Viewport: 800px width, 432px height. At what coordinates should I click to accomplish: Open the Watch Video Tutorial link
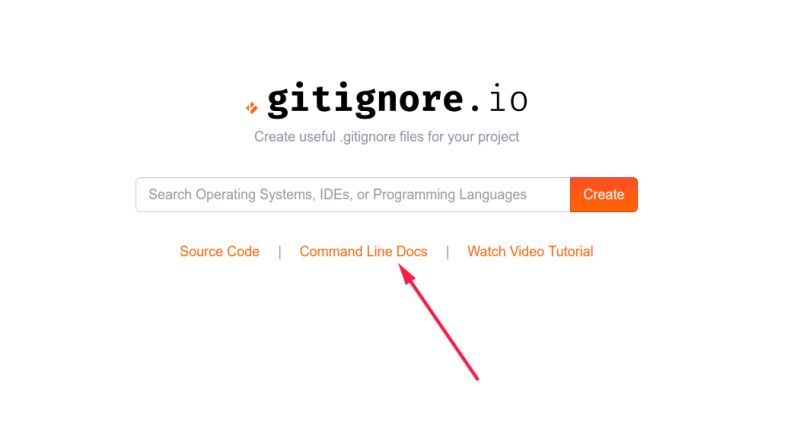(x=530, y=251)
